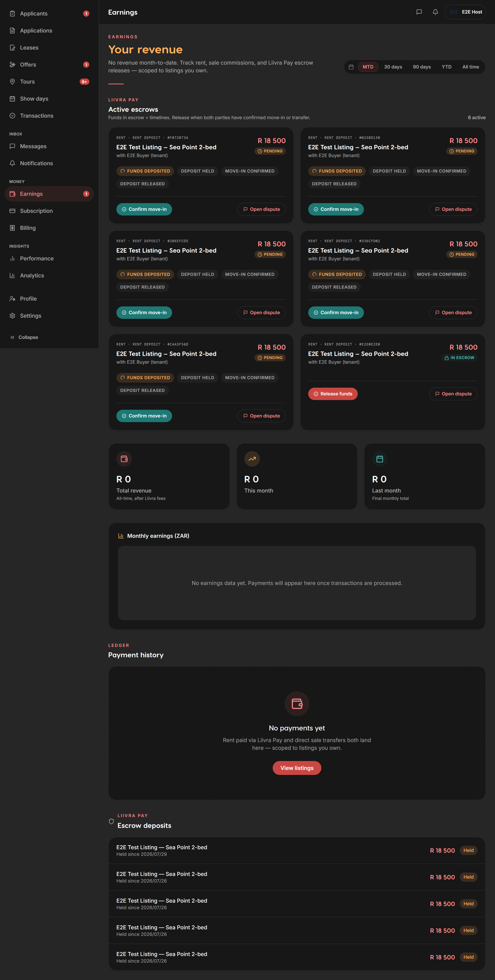Open dispute for escrow #F072B73A

point(262,210)
